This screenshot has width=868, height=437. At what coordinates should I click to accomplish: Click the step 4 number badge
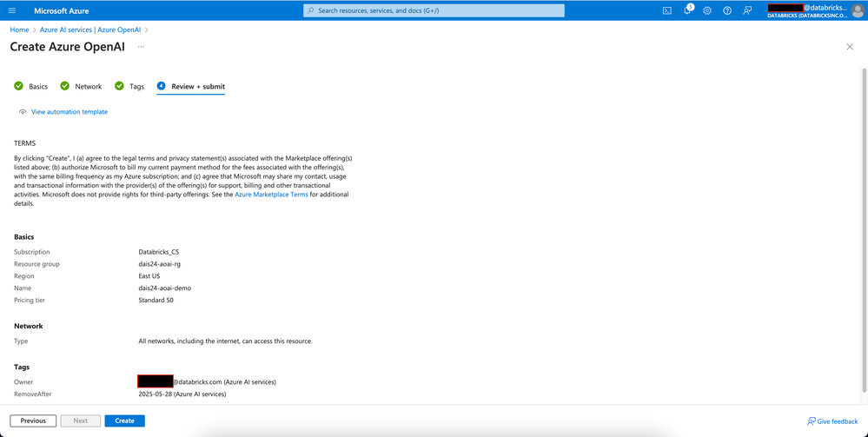(x=161, y=86)
